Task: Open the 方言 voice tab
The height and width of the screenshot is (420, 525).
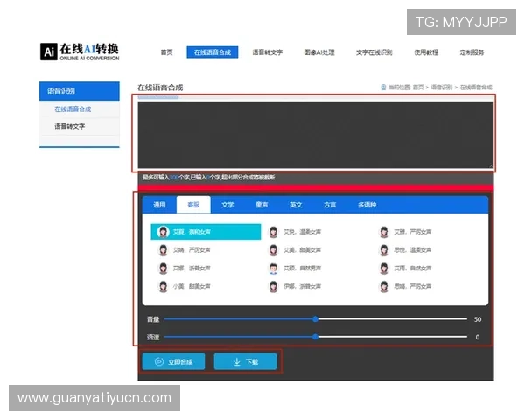Action: point(330,205)
